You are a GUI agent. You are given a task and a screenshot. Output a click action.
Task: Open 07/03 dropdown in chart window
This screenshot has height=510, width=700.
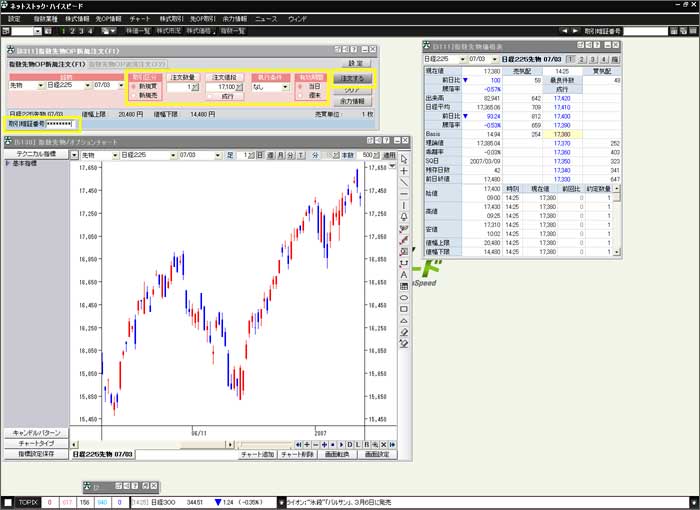pos(218,155)
